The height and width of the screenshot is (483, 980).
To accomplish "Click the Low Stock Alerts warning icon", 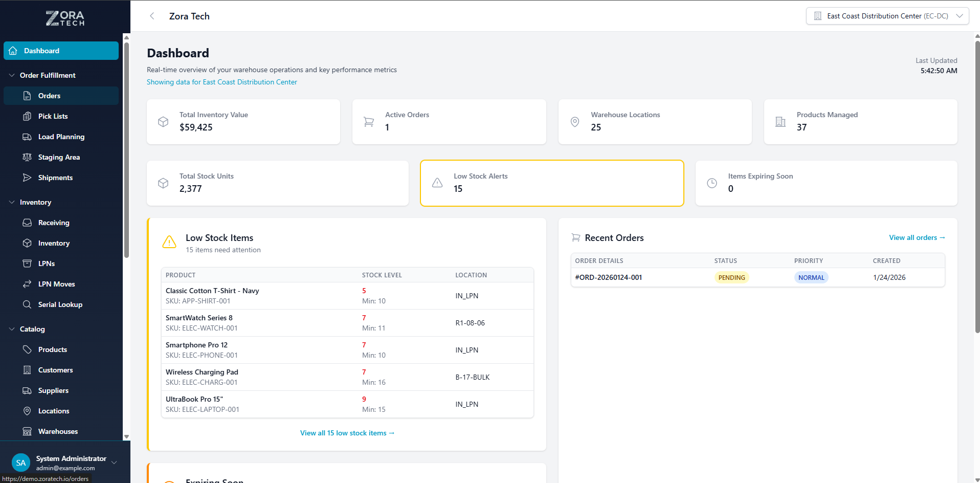I will (437, 183).
